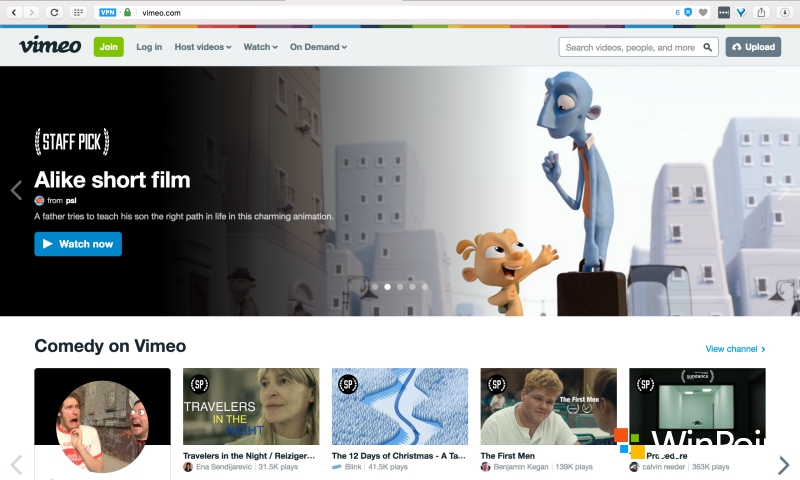Image resolution: width=800 pixels, height=480 pixels.
Task: Open the sundance Procedure video thumbnail
Action: 697,407
